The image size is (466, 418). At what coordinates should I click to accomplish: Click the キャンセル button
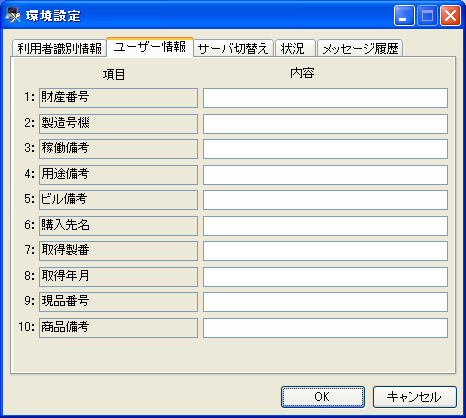(x=414, y=397)
